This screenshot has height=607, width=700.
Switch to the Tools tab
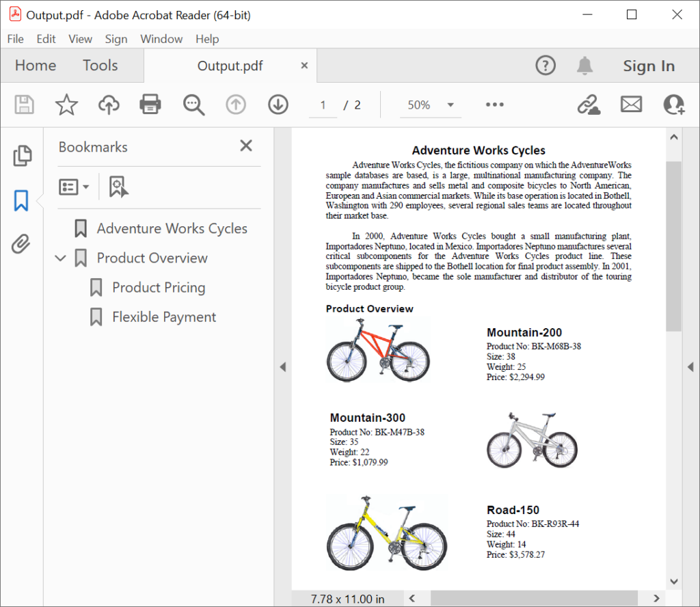(100, 66)
